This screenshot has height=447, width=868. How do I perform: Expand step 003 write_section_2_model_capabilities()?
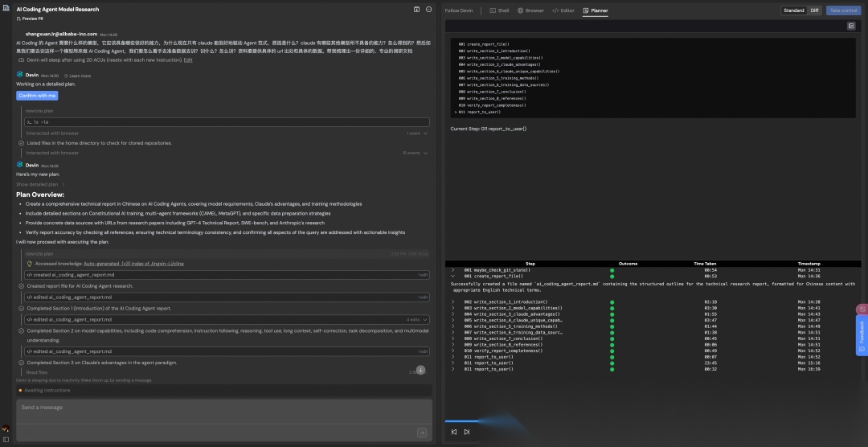[452, 308]
